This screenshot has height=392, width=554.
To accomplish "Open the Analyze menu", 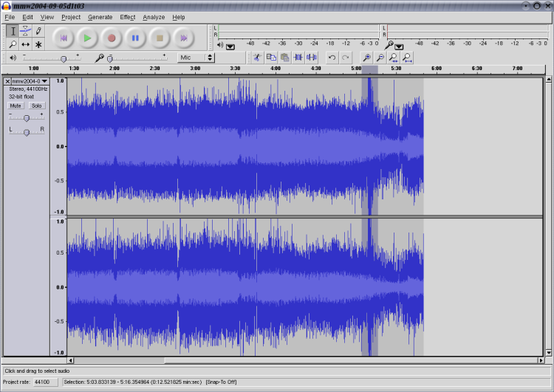I will click(x=154, y=17).
